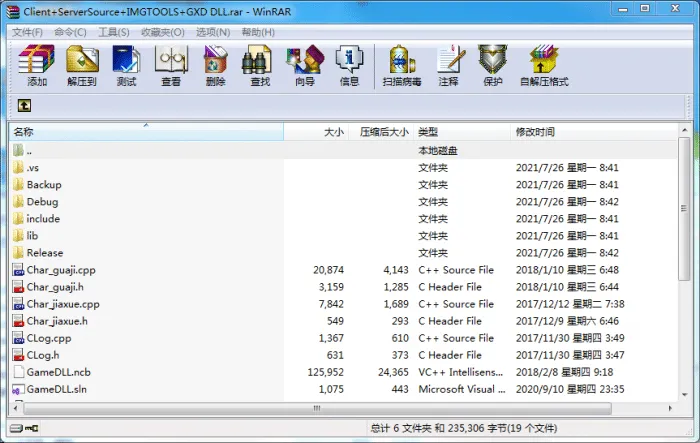
Task: Open the 查看 (View) toolbar icon
Action: [x=171, y=65]
